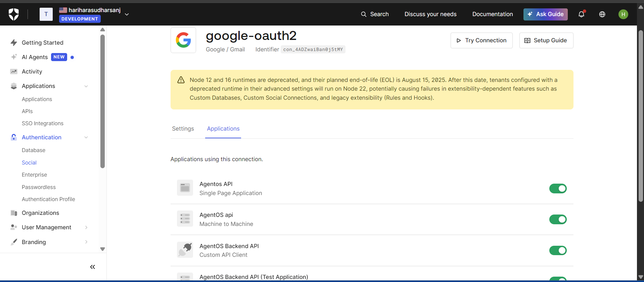This screenshot has height=282, width=644.
Task: Click the Agentos API app icon
Action: [185, 188]
